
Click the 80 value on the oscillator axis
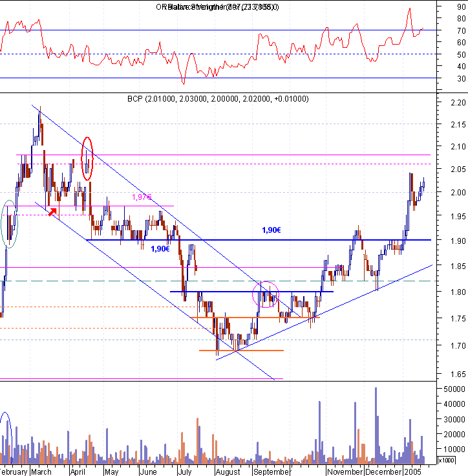(x=462, y=19)
